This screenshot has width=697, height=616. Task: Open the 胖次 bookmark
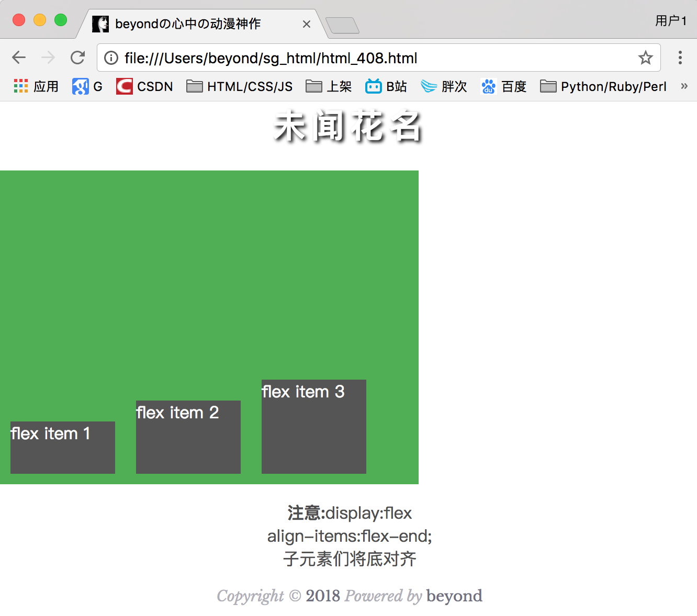point(444,86)
